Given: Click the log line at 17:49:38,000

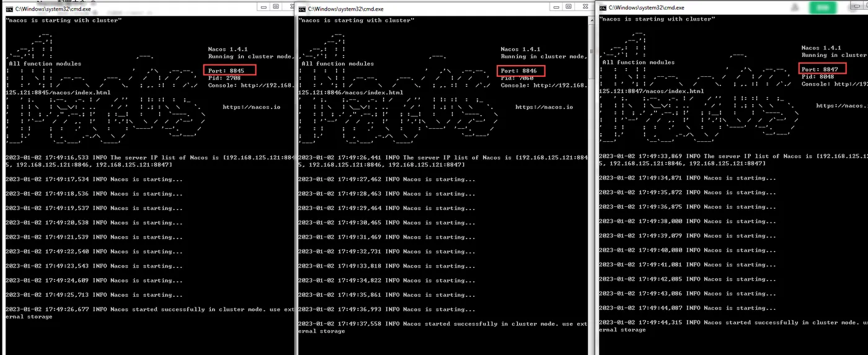Looking at the screenshot, I should coord(687,221).
